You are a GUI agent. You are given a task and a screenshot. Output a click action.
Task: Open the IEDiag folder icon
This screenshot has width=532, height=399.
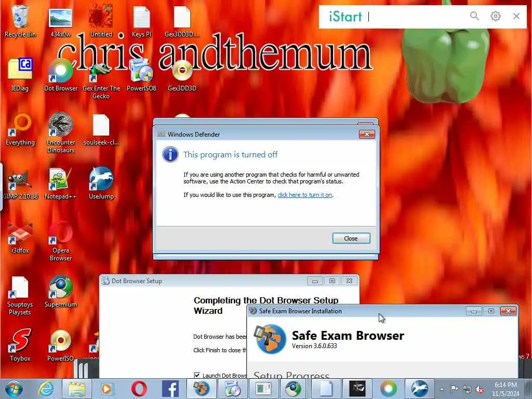click(20, 75)
